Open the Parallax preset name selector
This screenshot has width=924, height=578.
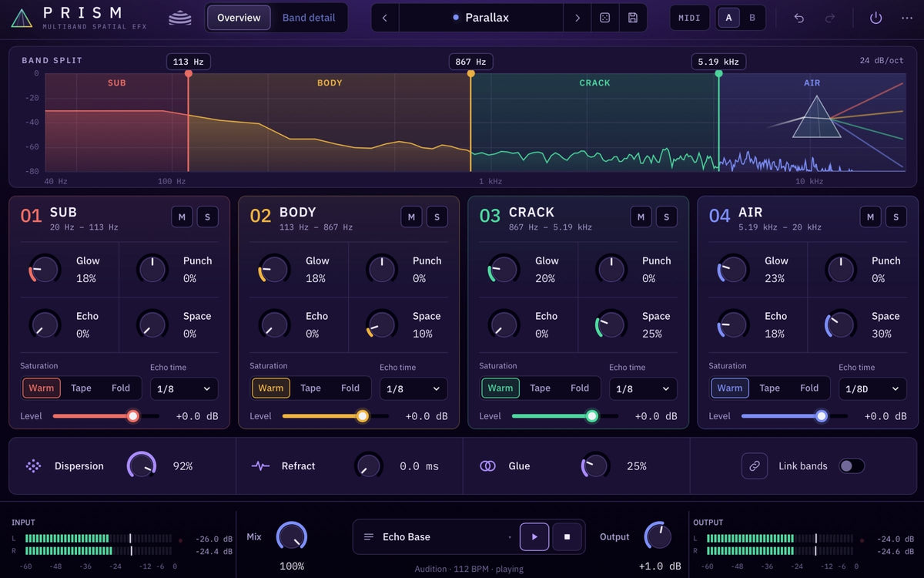coord(481,18)
